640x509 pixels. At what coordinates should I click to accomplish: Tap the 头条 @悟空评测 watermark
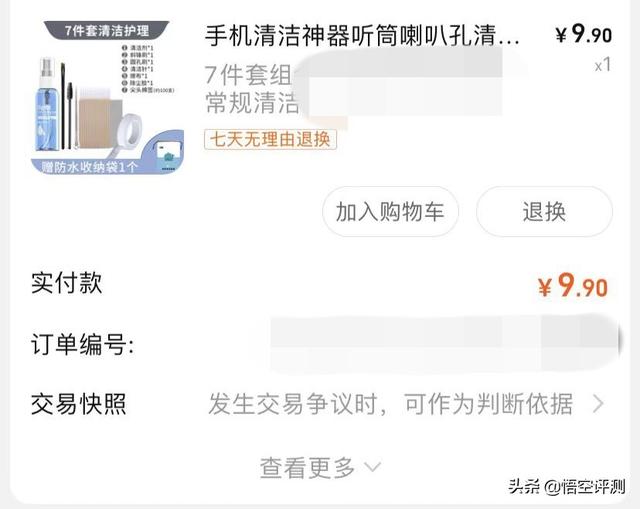(567, 487)
